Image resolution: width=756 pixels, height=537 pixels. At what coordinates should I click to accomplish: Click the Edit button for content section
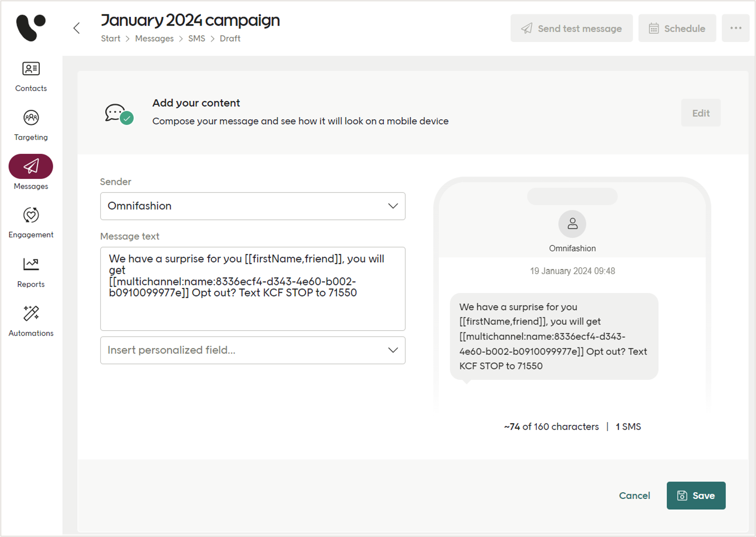click(700, 113)
